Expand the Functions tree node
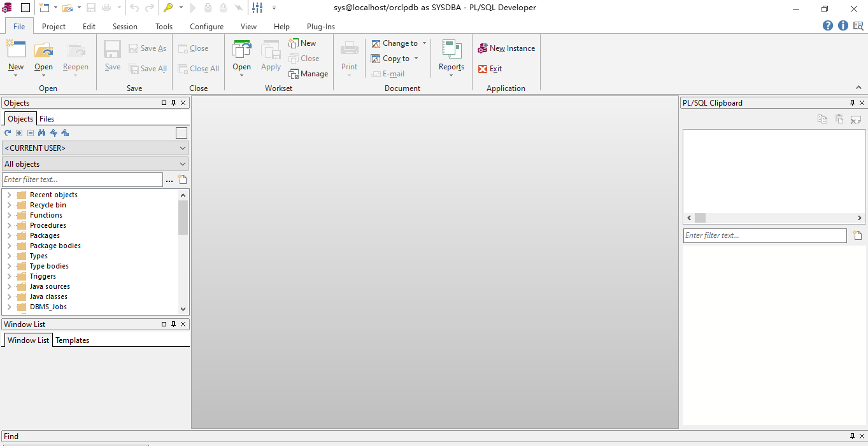 8,214
